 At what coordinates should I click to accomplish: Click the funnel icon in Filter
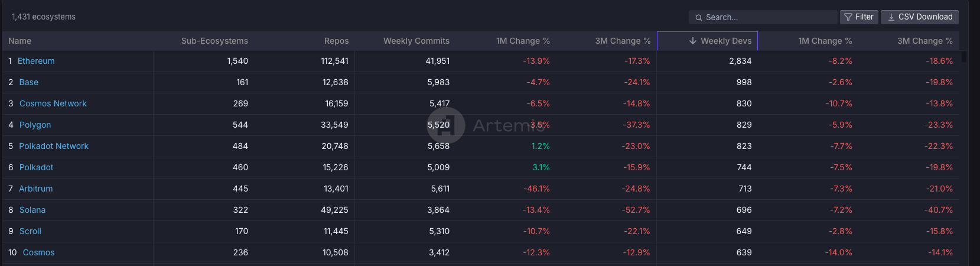(848, 17)
